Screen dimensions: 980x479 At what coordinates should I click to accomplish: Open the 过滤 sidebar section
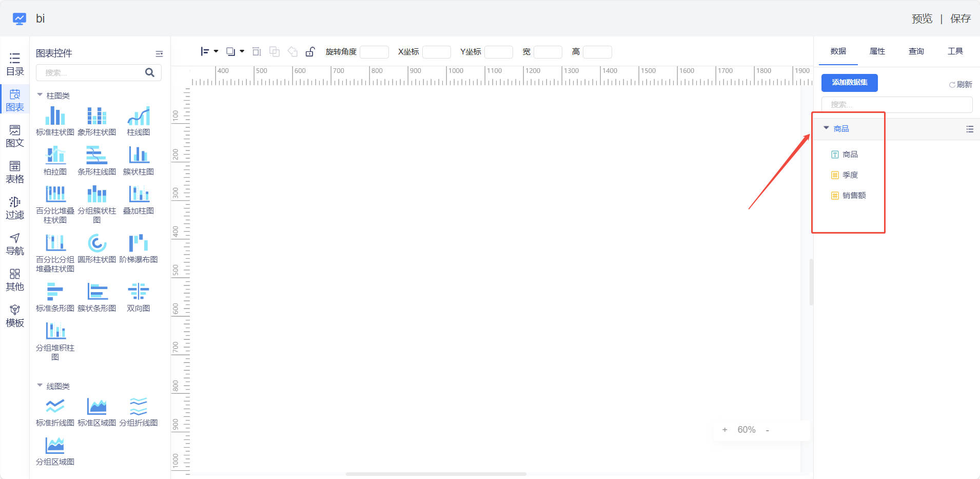point(15,208)
